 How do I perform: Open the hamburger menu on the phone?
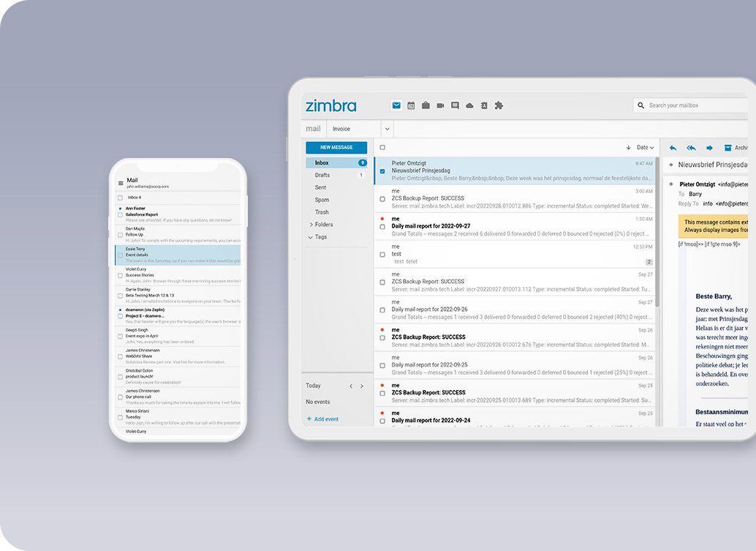pyautogui.click(x=121, y=184)
